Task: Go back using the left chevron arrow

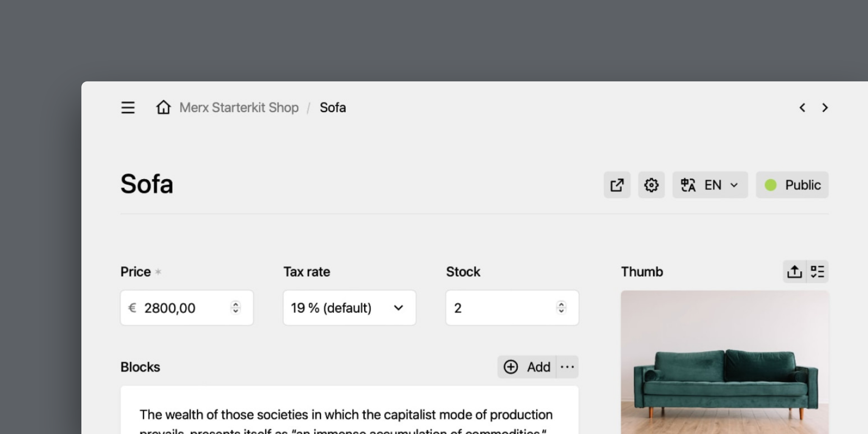Action: tap(802, 108)
